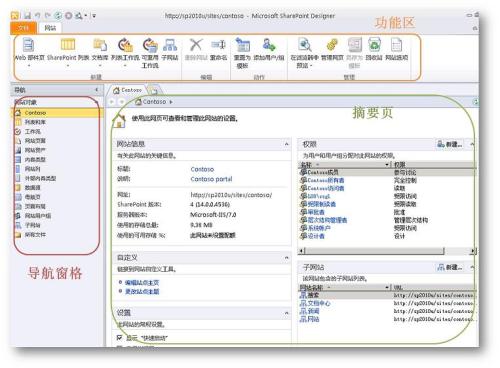Image resolution: width=500 pixels, height=368 pixels.
Task: Click the navigate Back arrow beside Contoso breadcrumb
Action: [112, 102]
